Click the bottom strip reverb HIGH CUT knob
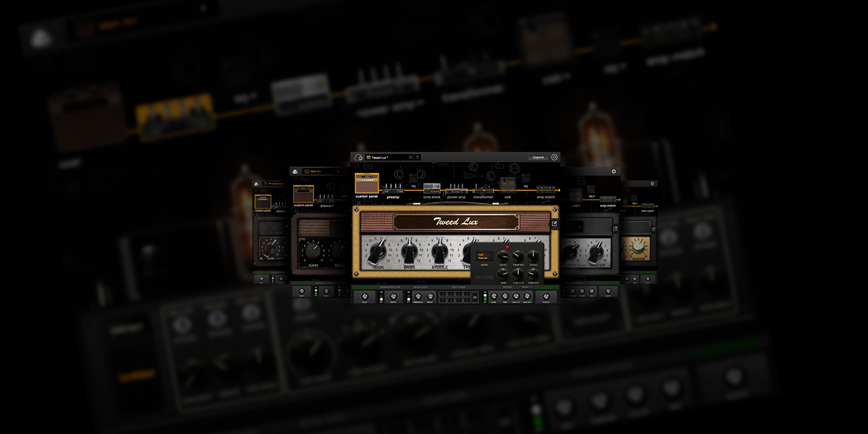Viewport: 868px width, 434px height. (x=527, y=296)
